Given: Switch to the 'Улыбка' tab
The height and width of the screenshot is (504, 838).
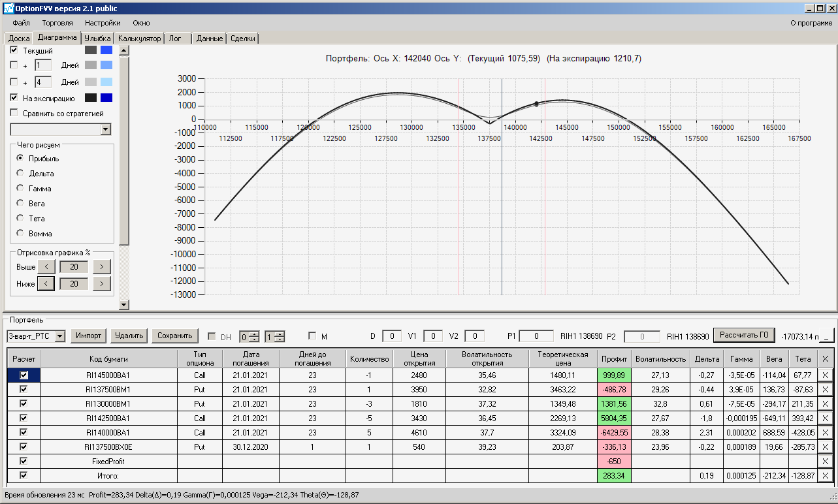Looking at the screenshot, I should tap(97, 39).
